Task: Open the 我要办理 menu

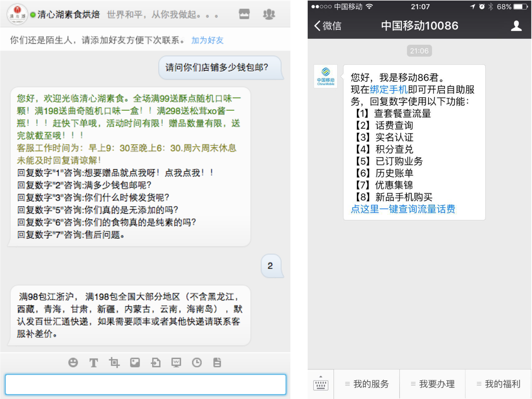Action: coord(432,384)
